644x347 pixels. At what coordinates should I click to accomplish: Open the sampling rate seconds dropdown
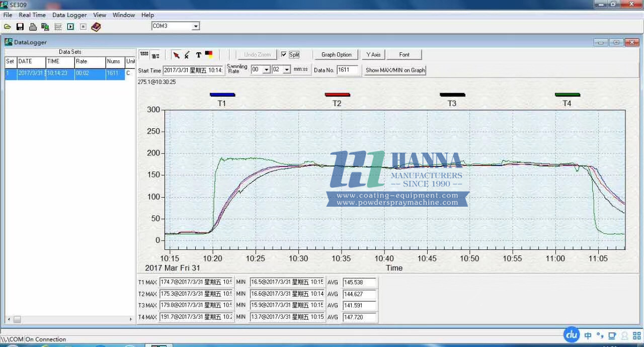(x=287, y=70)
